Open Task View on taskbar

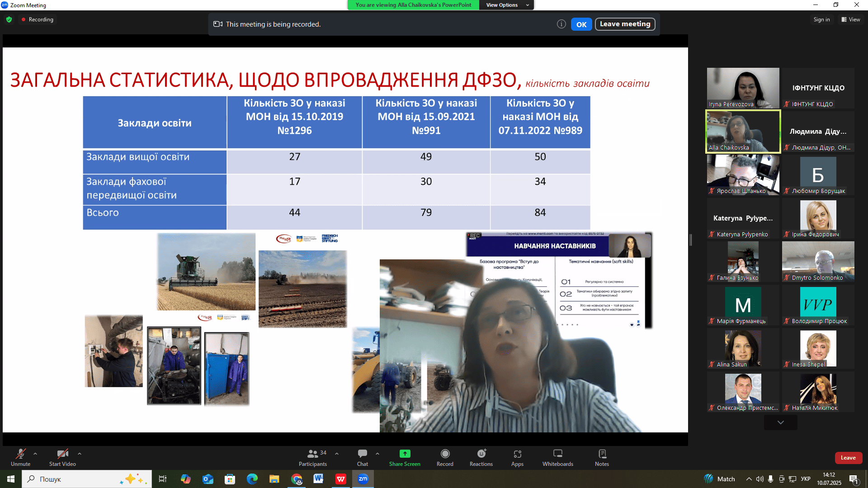point(163,479)
